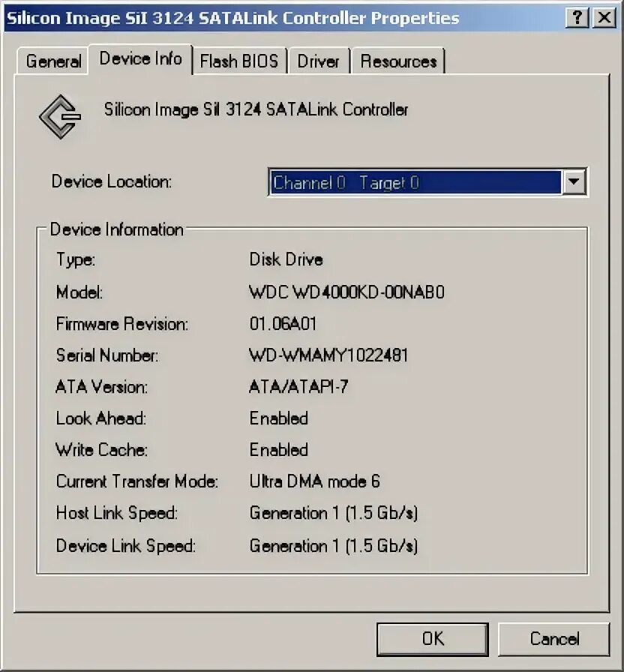
Task: Click the Device Location label
Action: 112,181
